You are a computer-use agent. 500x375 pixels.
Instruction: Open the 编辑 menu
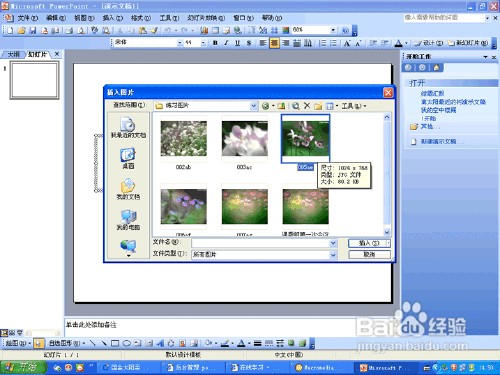56,18
